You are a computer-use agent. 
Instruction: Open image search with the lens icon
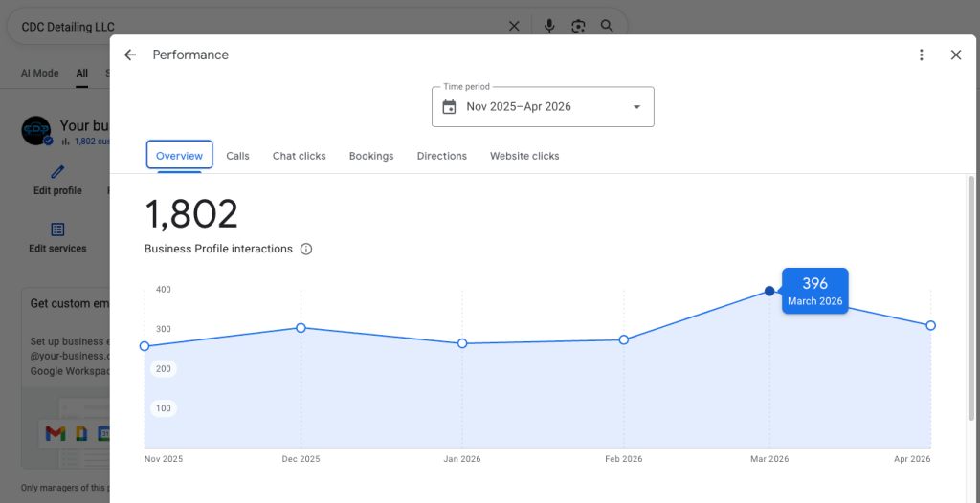point(578,26)
